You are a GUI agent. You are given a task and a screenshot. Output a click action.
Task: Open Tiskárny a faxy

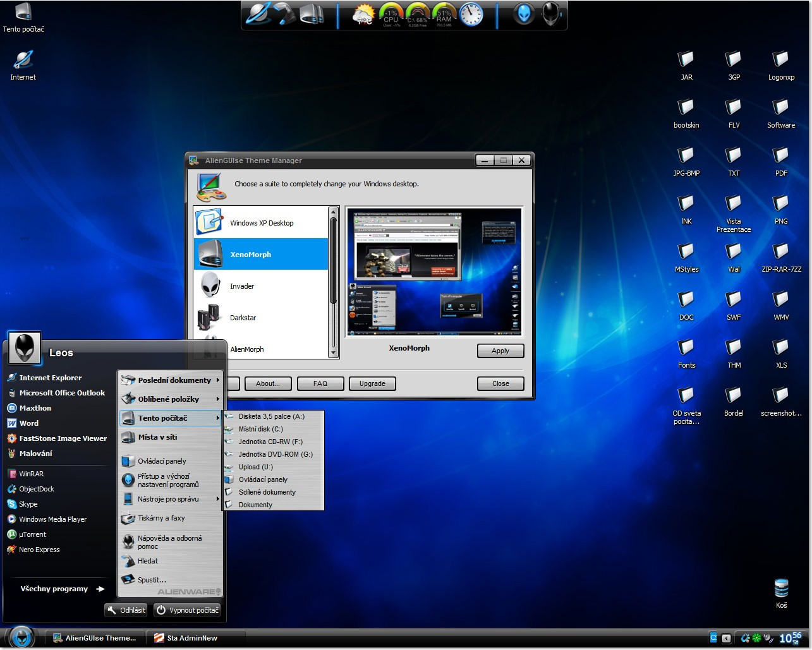[171, 518]
